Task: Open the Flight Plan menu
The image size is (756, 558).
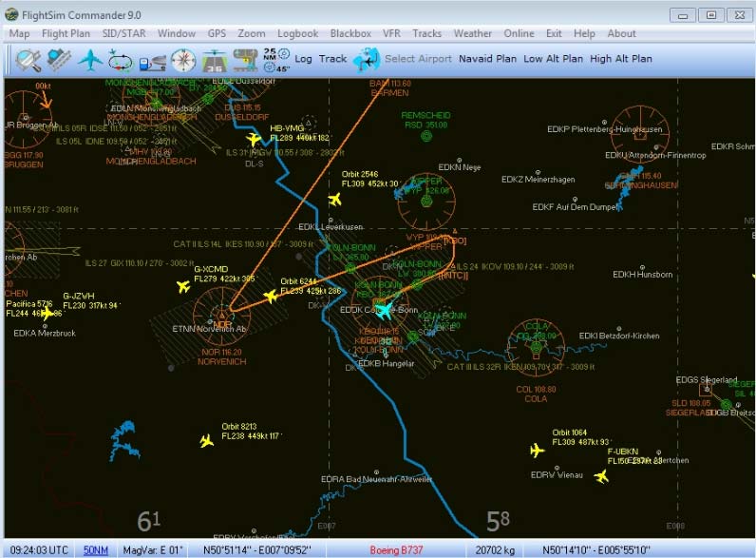Action: 66,33
